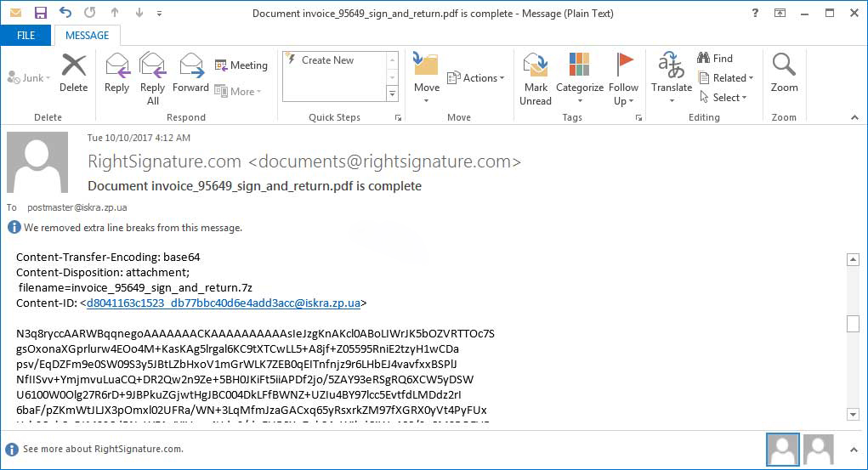Delete this email message
The image size is (868, 470).
tap(74, 73)
